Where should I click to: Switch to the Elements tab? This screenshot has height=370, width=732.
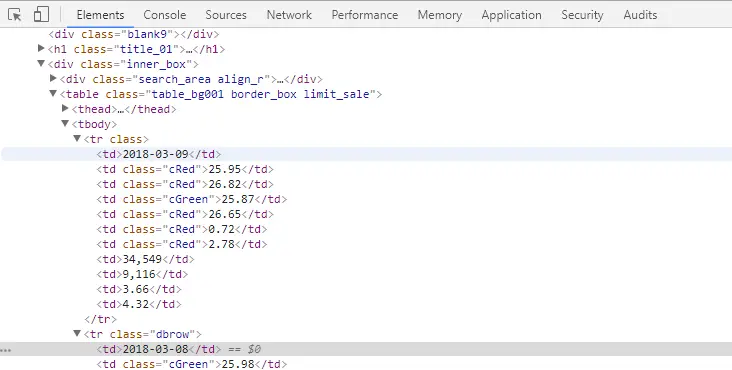point(100,15)
